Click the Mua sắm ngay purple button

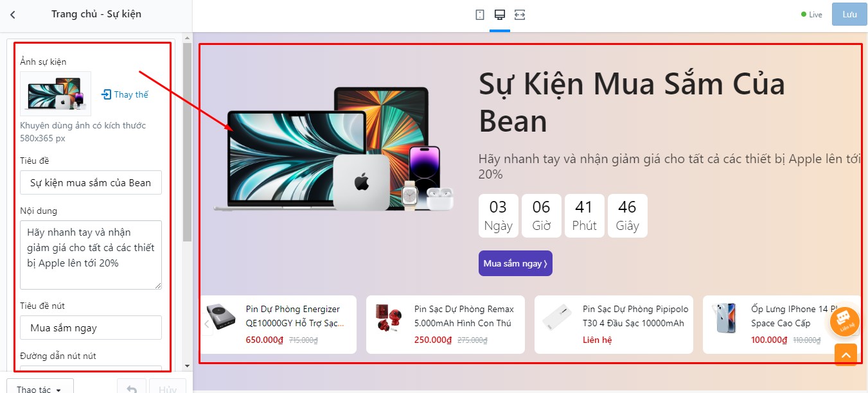515,263
